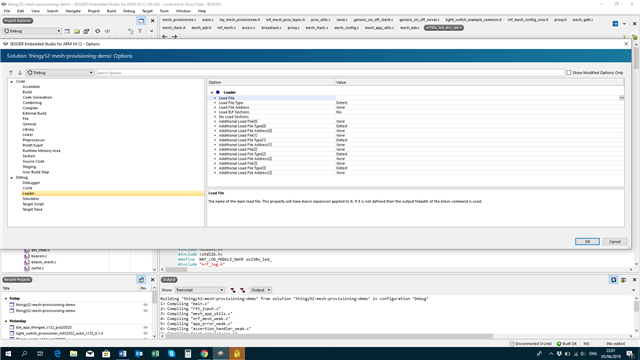Viewport: 640px width, 360px height.
Task: Click the Built OK status indicator
Action: 567,344
